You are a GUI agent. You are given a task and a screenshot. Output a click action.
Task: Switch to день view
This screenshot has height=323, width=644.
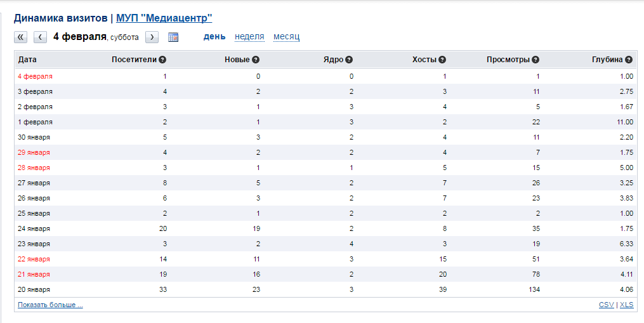[214, 36]
